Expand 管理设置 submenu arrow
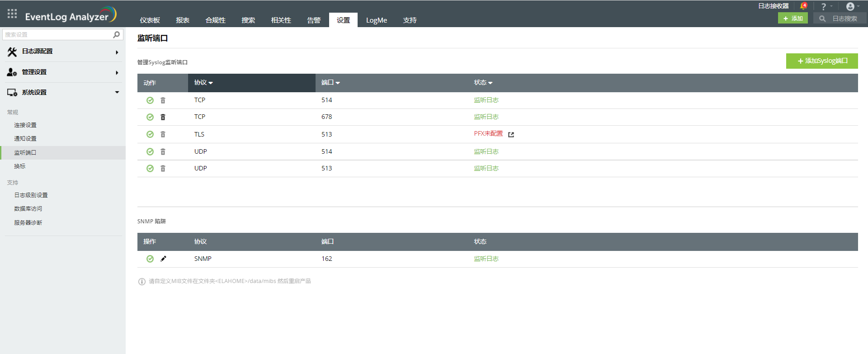 (117, 72)
